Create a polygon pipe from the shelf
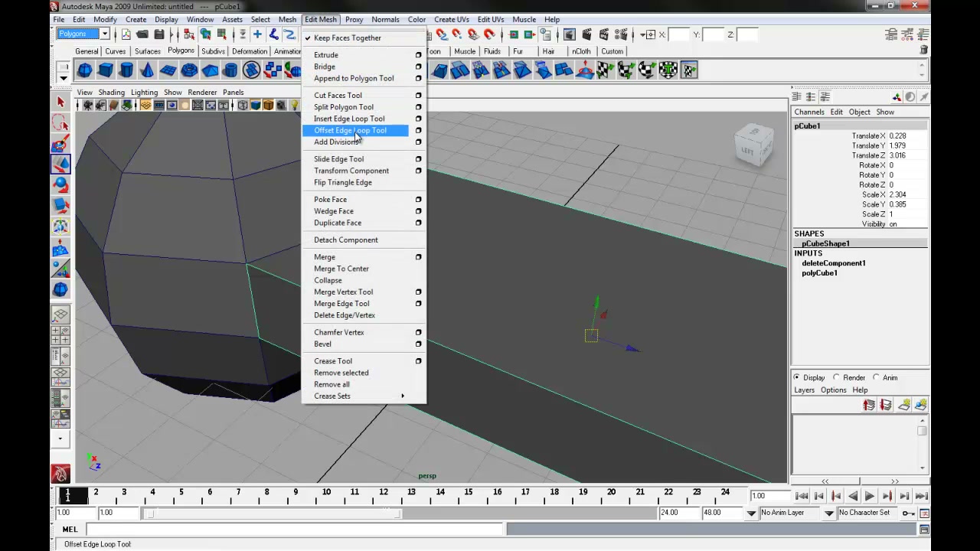 (230, 70)
